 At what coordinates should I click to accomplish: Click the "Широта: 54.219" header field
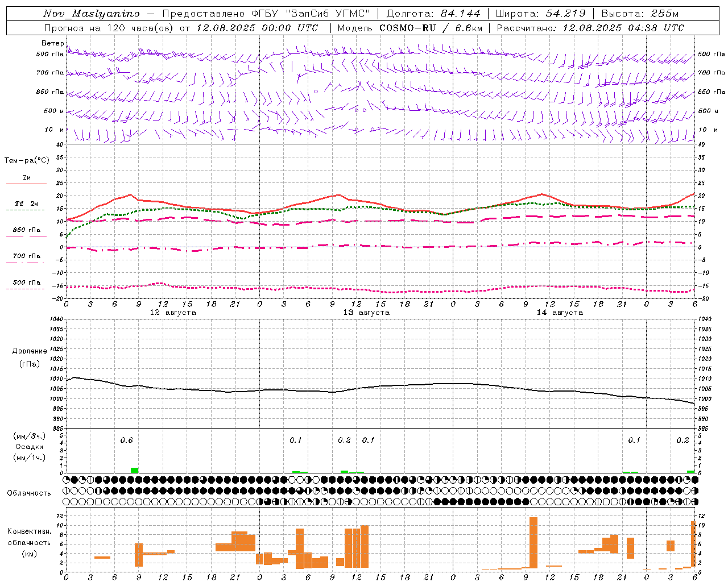point(540,14)
